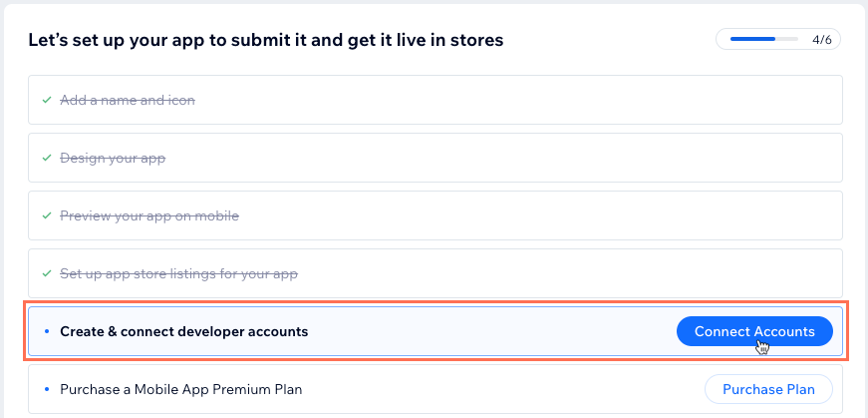Click the green checkmark beside Add a name and icon

tap(47, 101)
